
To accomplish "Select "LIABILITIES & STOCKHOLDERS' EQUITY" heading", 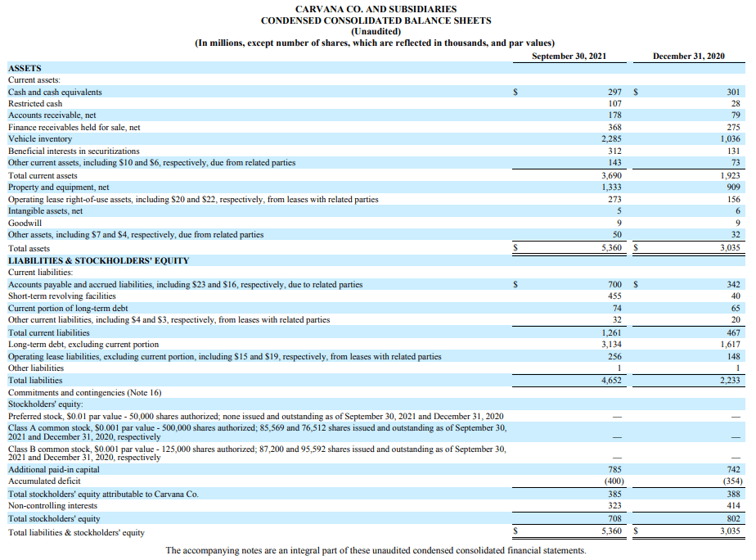I will click(98, 260).
